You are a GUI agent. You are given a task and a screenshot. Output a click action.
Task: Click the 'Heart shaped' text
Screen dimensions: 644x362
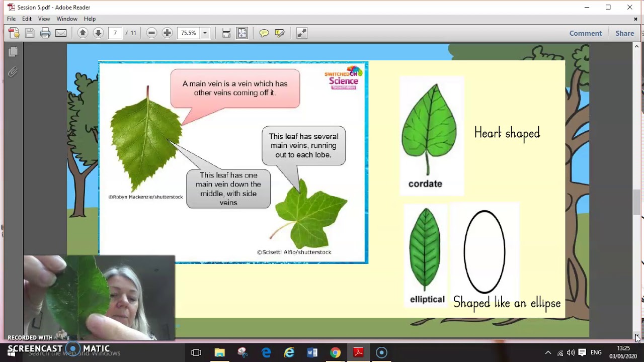[507, 133]
